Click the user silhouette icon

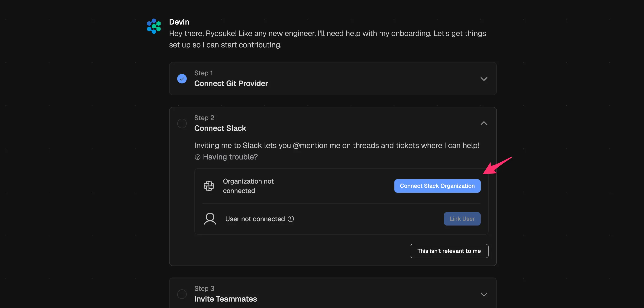pos(210,219)
